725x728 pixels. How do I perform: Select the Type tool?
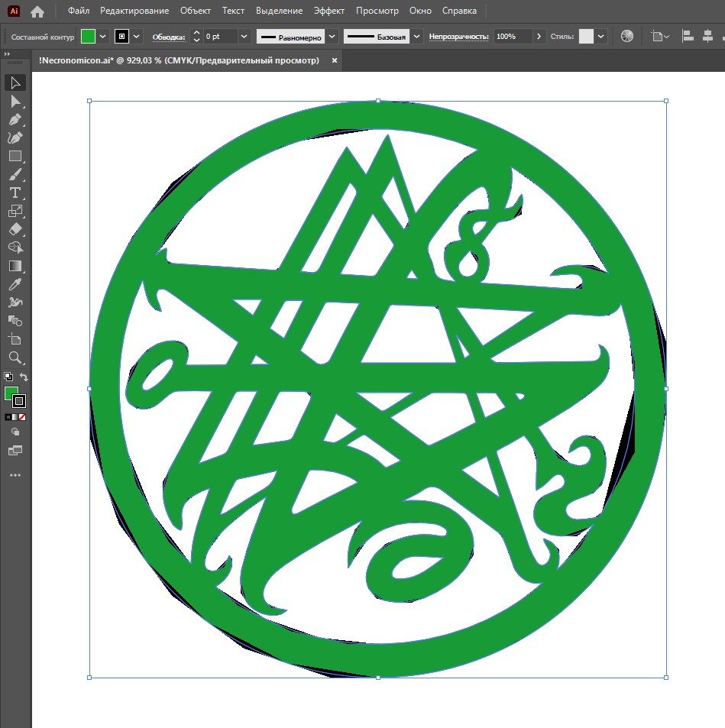coord(15,193)
